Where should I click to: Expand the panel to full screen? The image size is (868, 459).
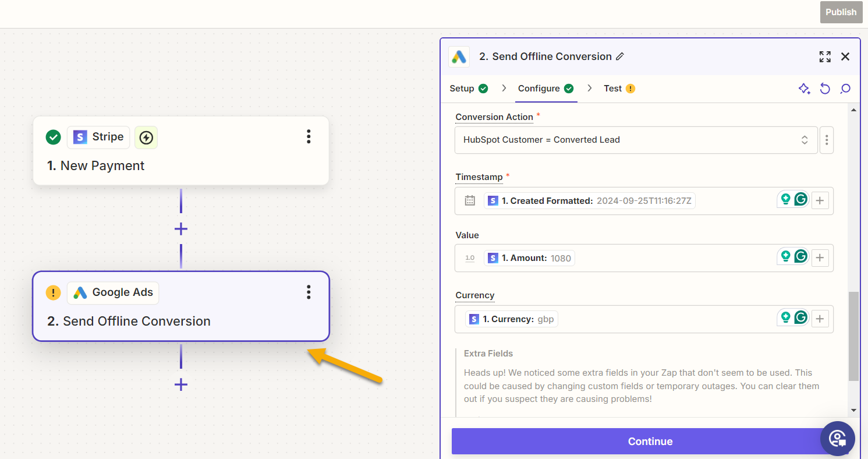[x=825, y=57]
